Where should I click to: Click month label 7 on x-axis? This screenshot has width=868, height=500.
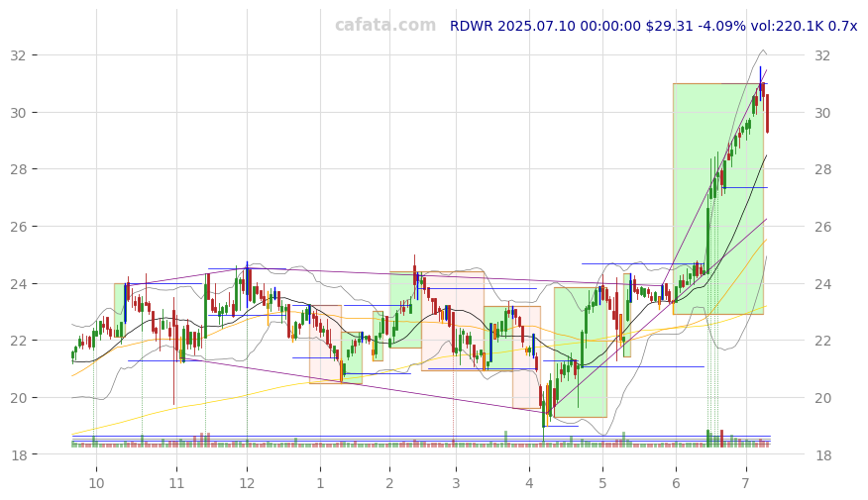746,483
